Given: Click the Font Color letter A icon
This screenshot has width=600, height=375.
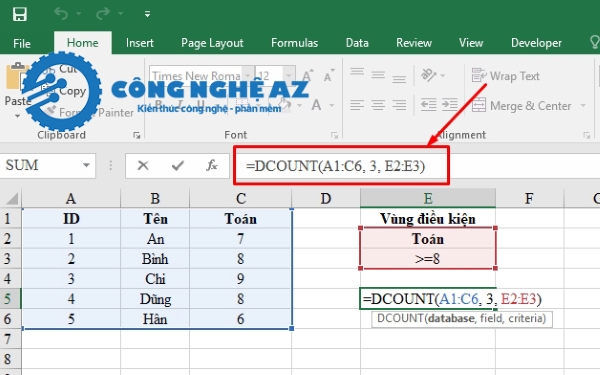Looking at the screenshot, I should pos(316,105).
